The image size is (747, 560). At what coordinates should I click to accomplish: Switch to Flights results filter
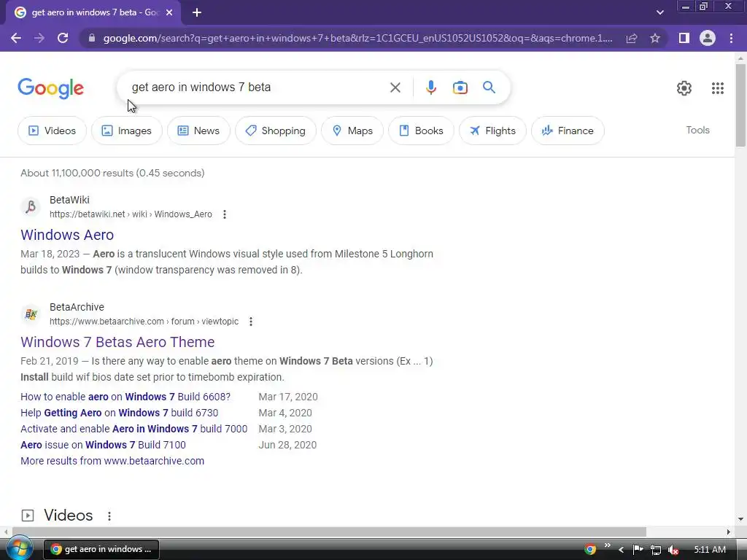(x=492, y=131)
